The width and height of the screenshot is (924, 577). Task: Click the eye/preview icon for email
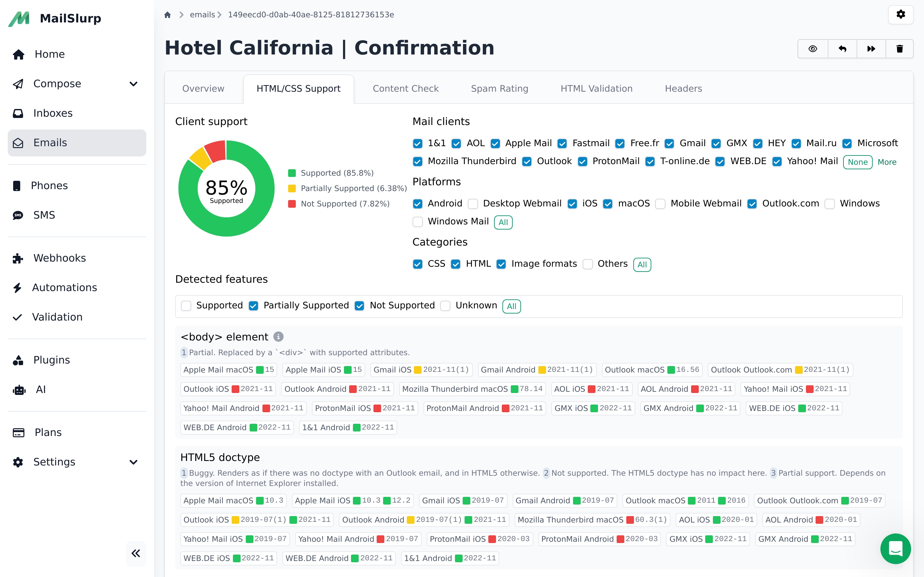click(813, 48)
